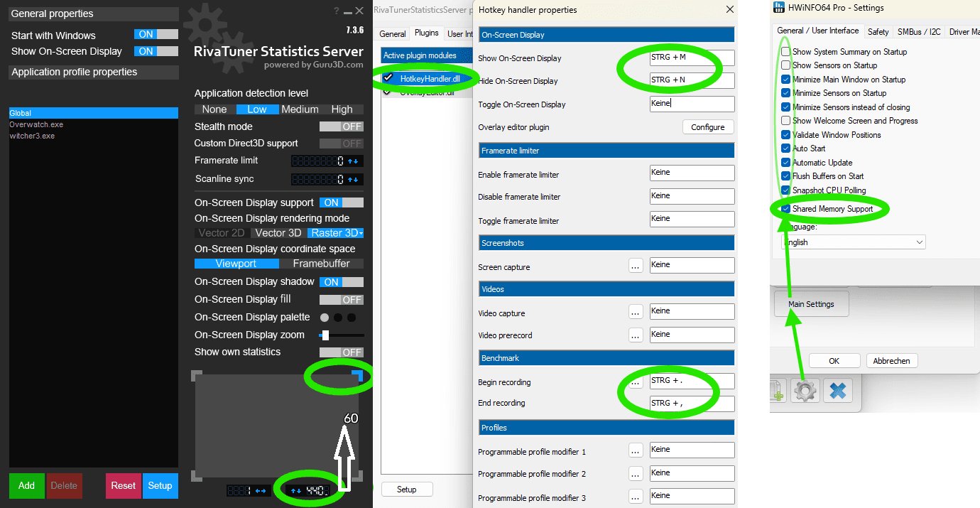This screenshot has height=508, width=980.
Task: Open the Language dropdown showing English
Action: pos(853,242)
